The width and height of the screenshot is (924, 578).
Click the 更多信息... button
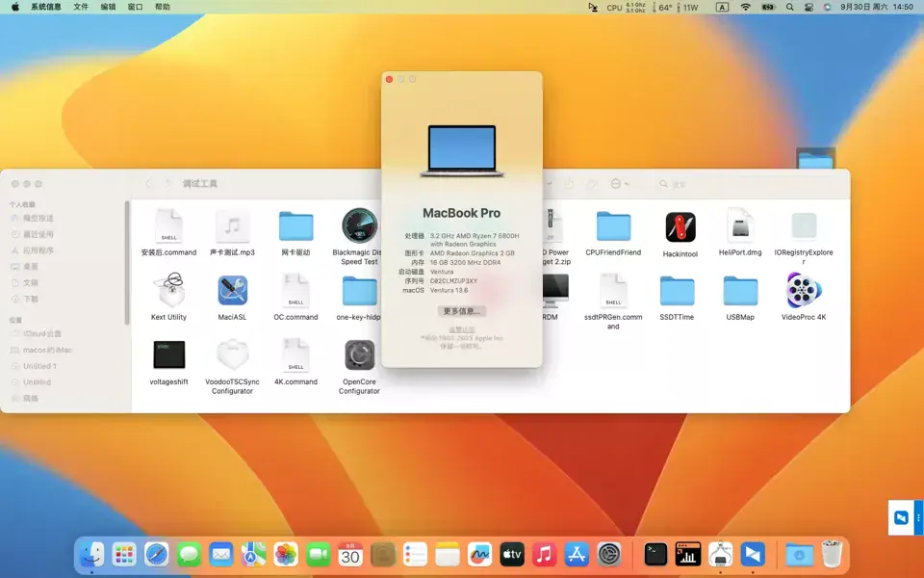point(461,311)
